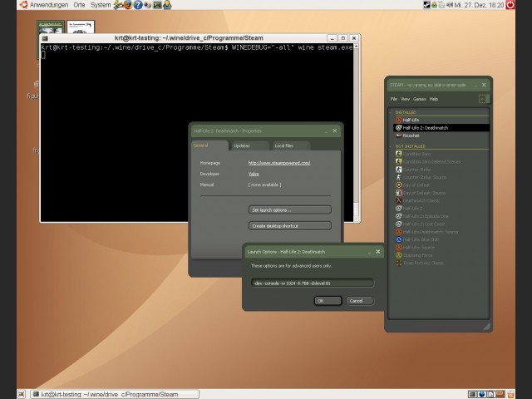Confirm launch options with OK
532x399 pixels.
328,301
